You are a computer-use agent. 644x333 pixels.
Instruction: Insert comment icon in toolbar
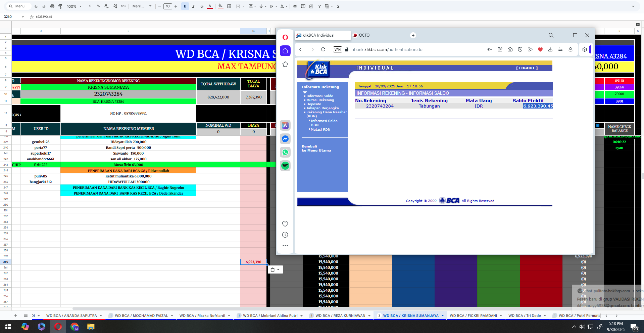[x=303, y=6]
